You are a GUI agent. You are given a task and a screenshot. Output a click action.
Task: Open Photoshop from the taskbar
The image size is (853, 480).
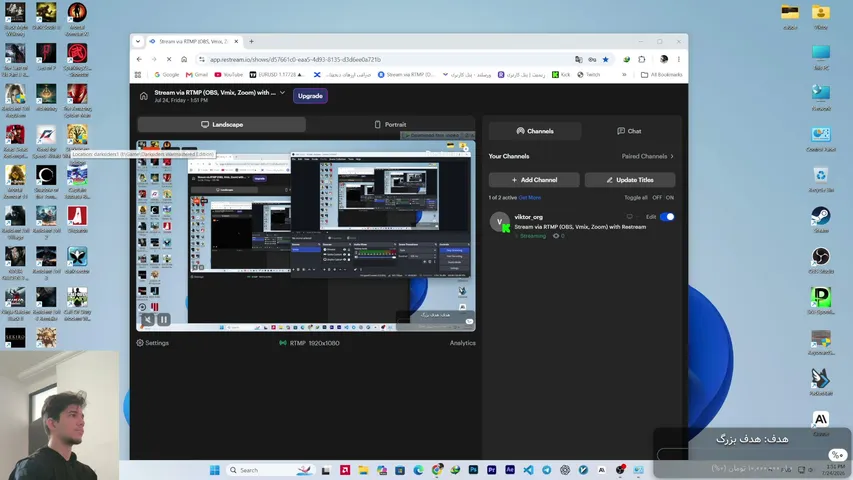click(473, 470)
